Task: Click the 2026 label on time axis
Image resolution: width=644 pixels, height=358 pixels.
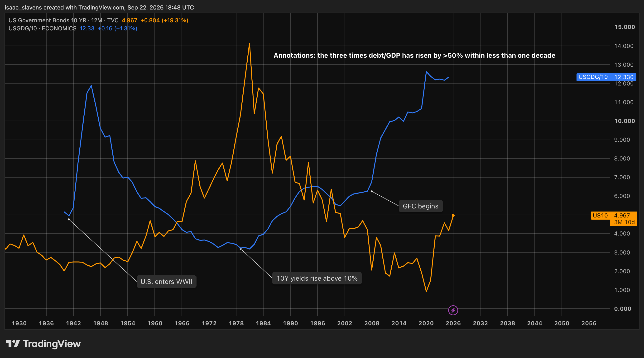Action: [453, 323]
